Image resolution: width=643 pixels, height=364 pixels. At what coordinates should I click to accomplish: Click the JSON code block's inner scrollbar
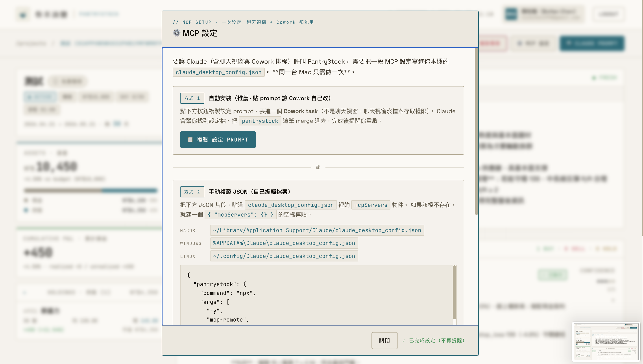click(x=454, y=292)
